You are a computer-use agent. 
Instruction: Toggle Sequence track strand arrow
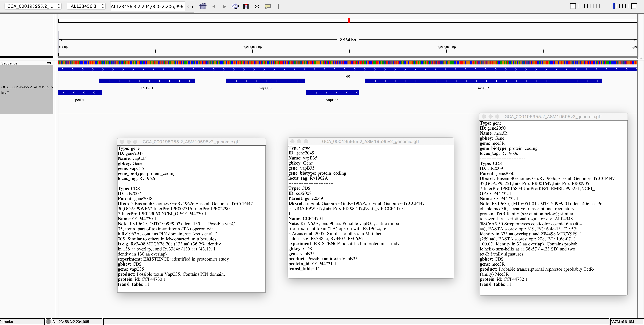(x=49, y=63)
